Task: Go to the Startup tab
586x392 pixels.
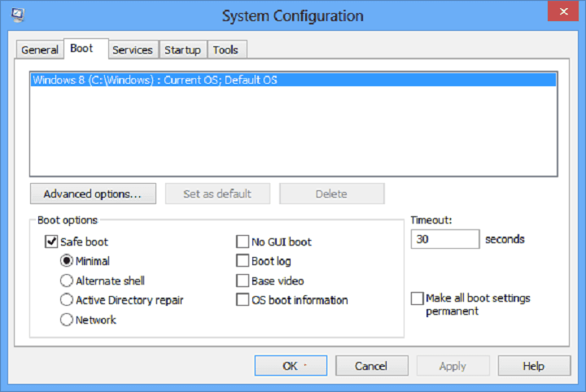Action: 183,50
